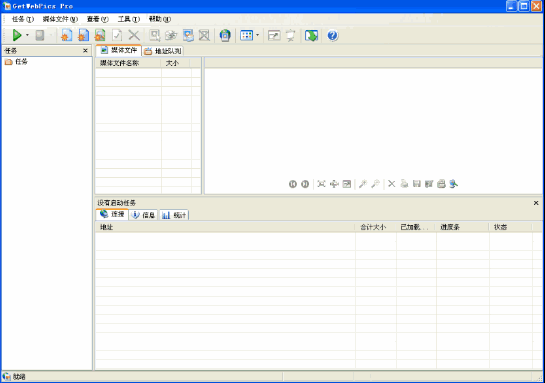Switch to the 媒体文件 tab
This screenshot has height=383, width=545.
pyautogui.click(x=119, y=50)
